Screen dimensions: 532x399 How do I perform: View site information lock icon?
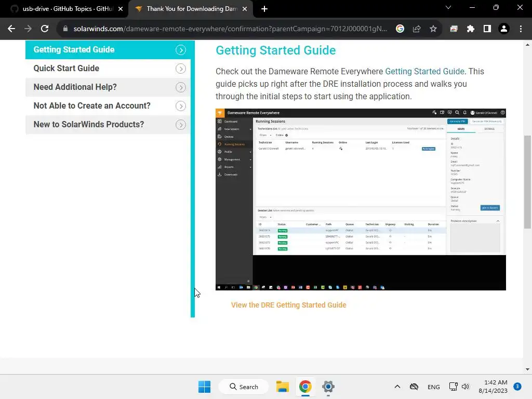[x=65, y=29]
